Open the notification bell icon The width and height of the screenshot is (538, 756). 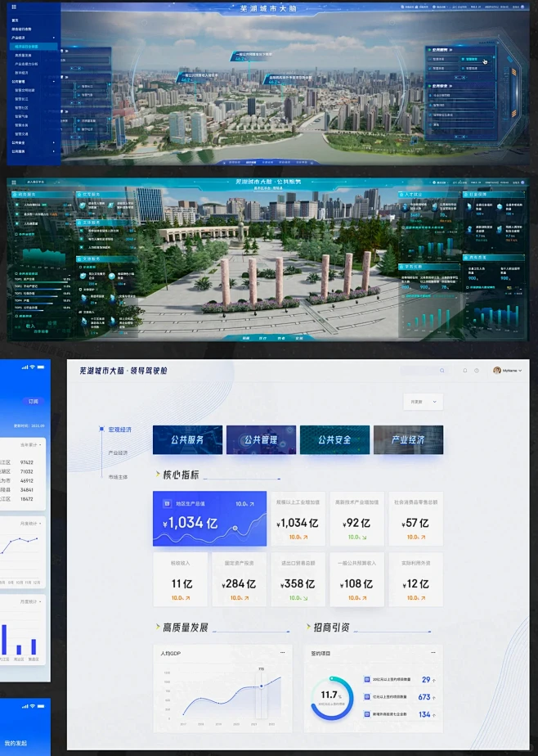pos(465,371)
